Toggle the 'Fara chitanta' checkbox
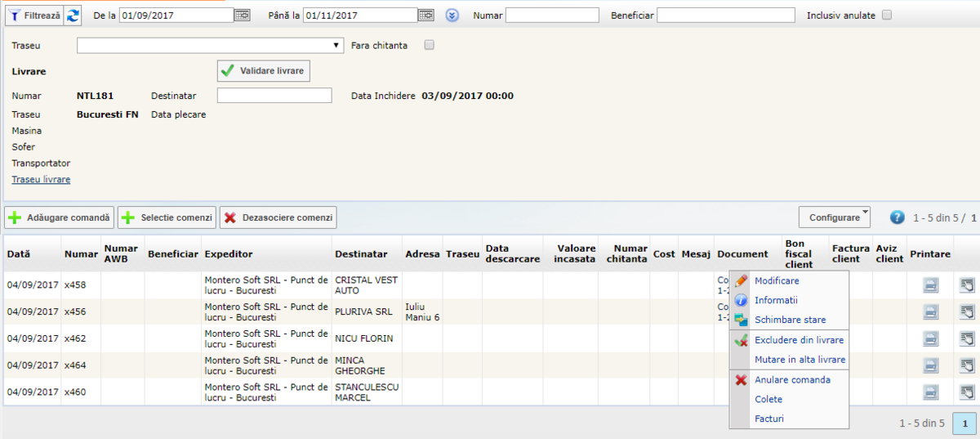980x439 pixels. pyautogui.click(x=430, y=45)
